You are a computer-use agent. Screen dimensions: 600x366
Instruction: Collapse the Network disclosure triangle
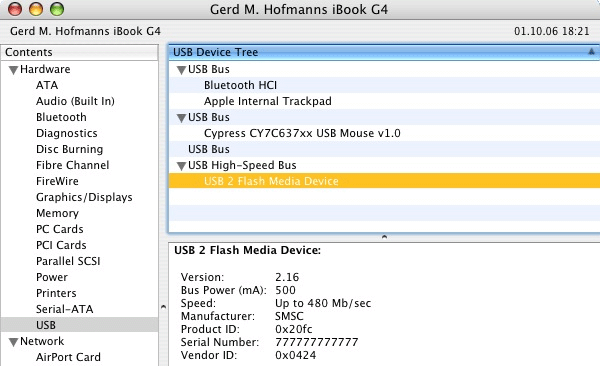(x=13, y=342)
